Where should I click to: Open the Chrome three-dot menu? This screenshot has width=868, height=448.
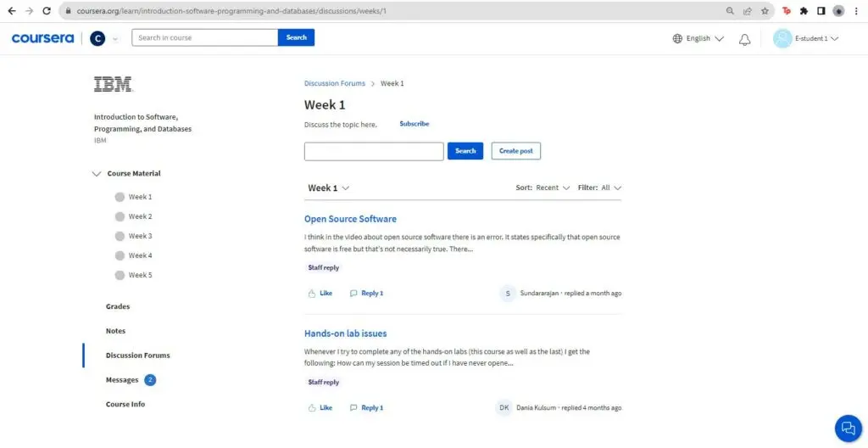click(856, 11)
